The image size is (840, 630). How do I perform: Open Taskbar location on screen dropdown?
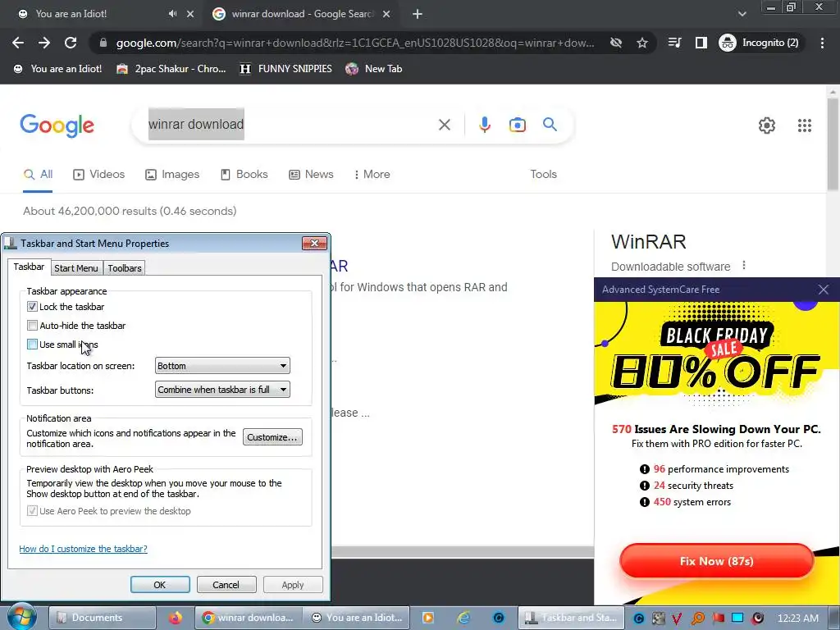(x=222, y=366)
